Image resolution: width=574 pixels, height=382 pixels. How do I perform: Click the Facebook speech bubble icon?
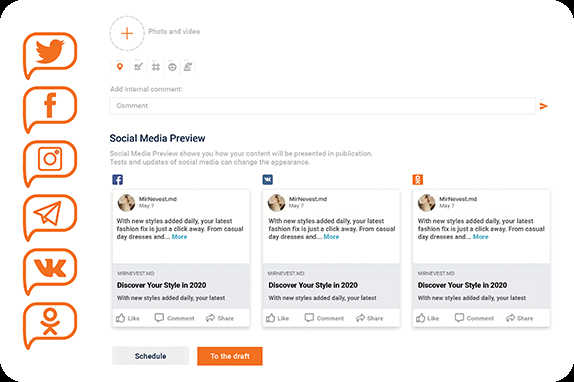pyautogui.click(x=50, y=109)
